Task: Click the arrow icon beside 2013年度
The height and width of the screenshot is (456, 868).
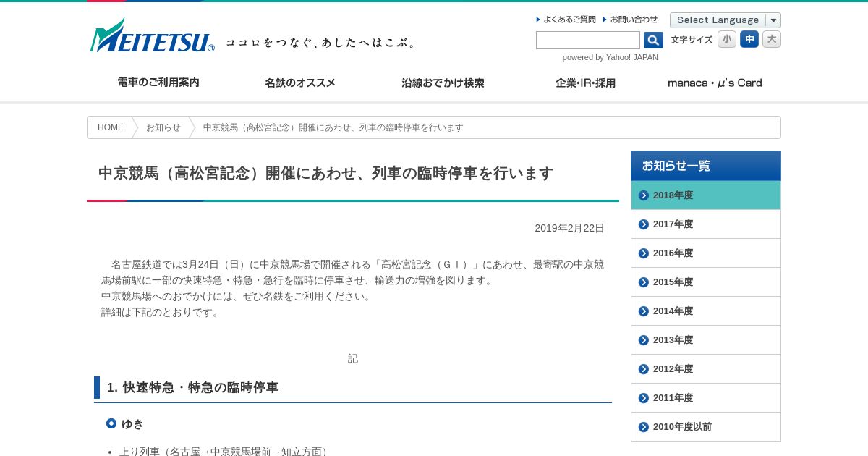Action: tap(644, 340)
